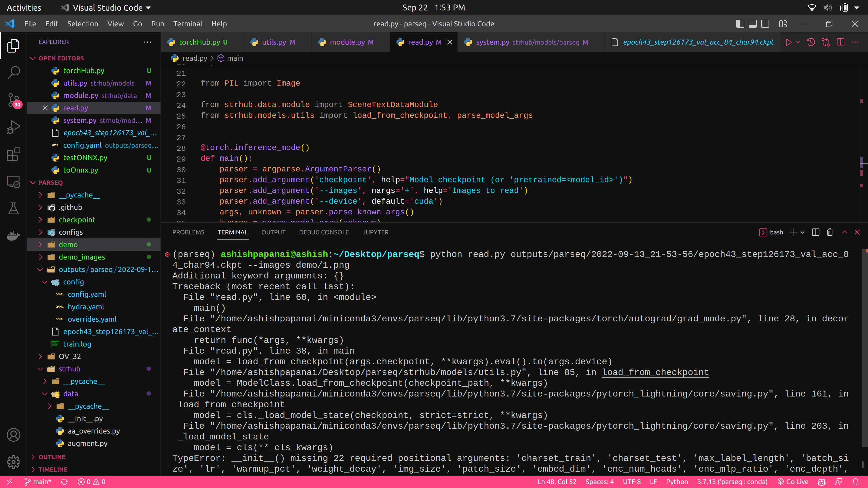Toggle Primary Side Bar layout button
868x488 pixels.
[x=740, y=24]
